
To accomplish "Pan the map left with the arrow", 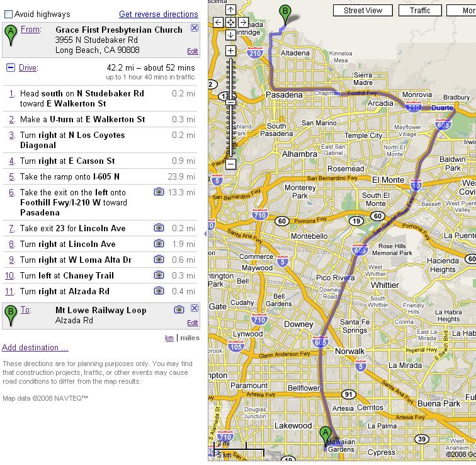I will point(218,22).
